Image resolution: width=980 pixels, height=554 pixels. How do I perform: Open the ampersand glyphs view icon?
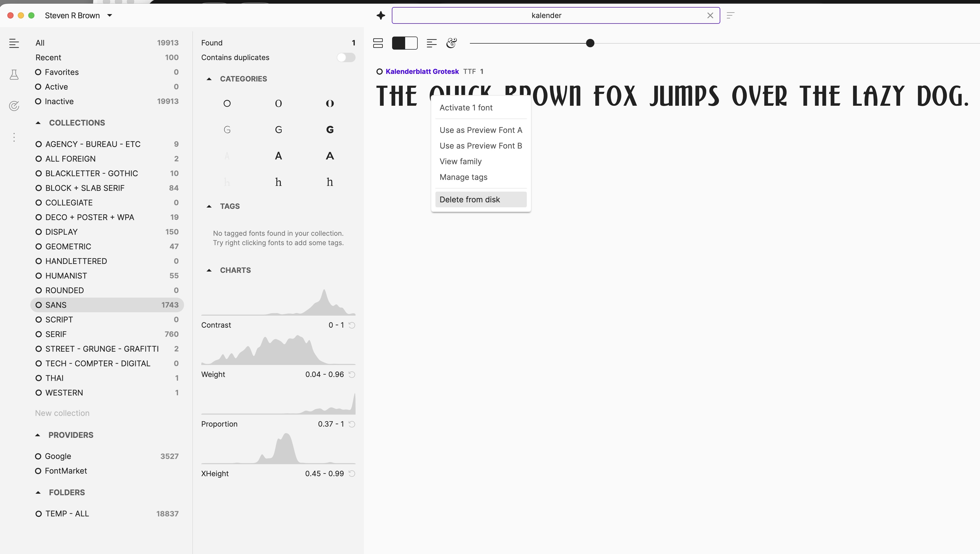pos(452,43)
